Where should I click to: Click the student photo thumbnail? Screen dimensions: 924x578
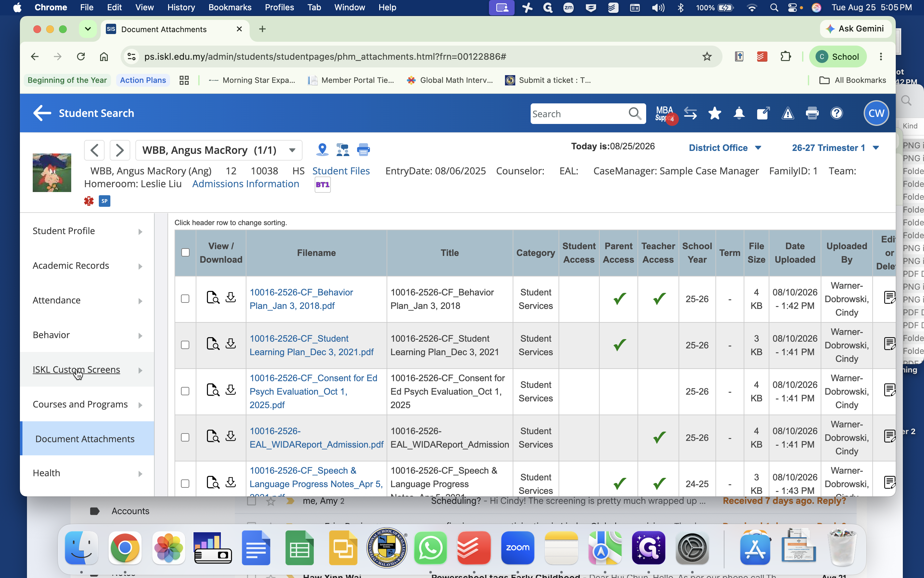(52, 172)
